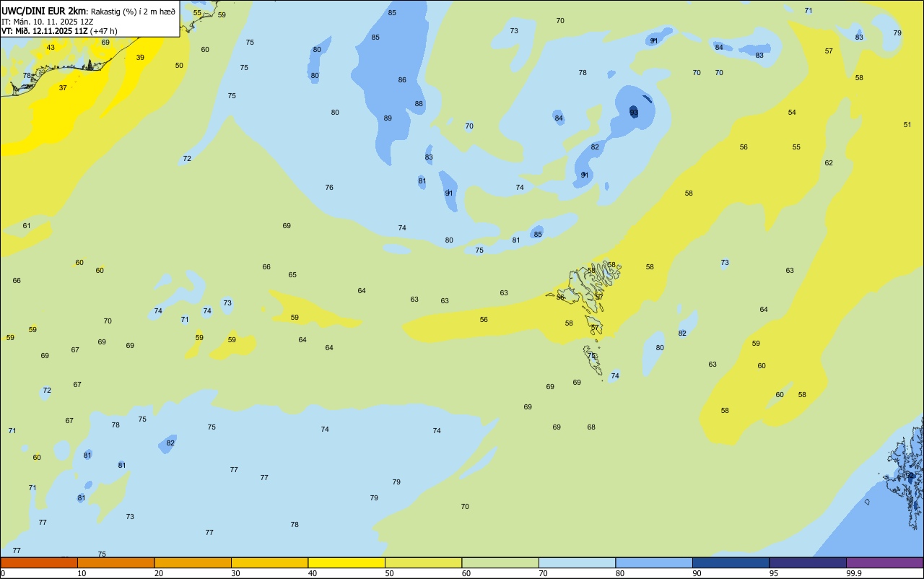Viewport: 924px width, 579px height.
Task: Click the 0–10 dark orange legend swatch
Action: click(39, 562)
